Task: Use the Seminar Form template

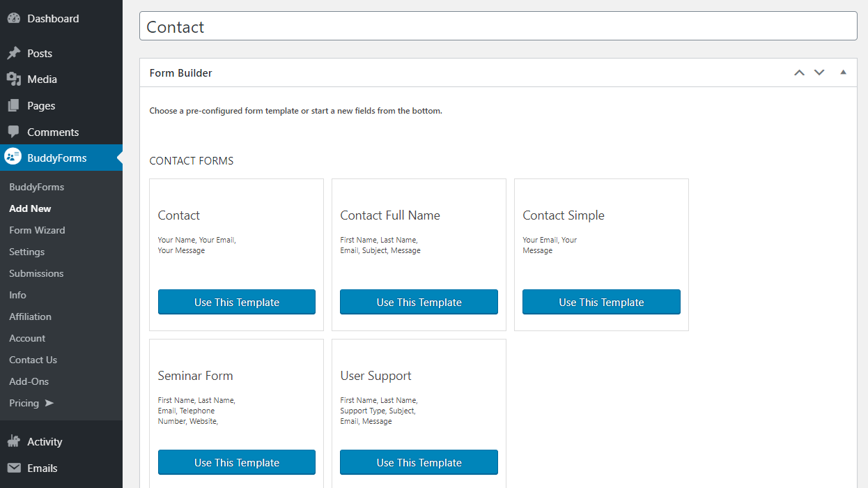Action: pos(237,462)
